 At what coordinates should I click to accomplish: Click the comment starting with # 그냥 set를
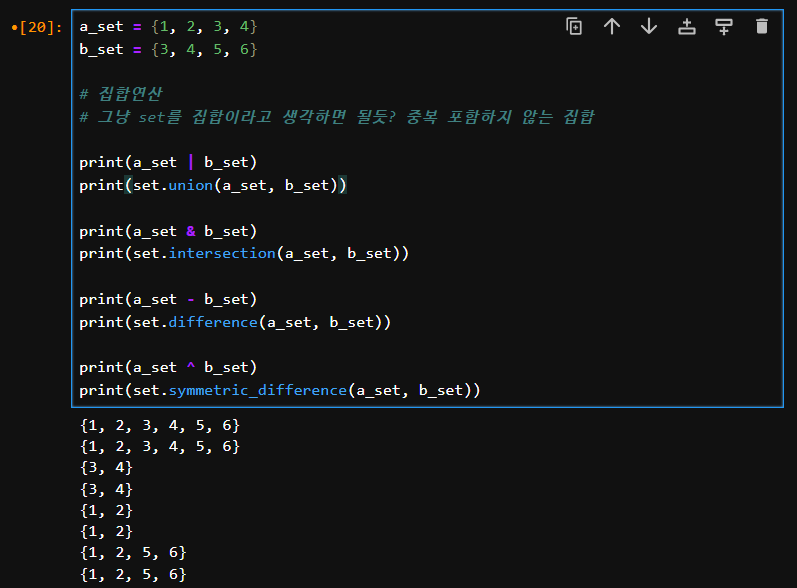[336, 117]
